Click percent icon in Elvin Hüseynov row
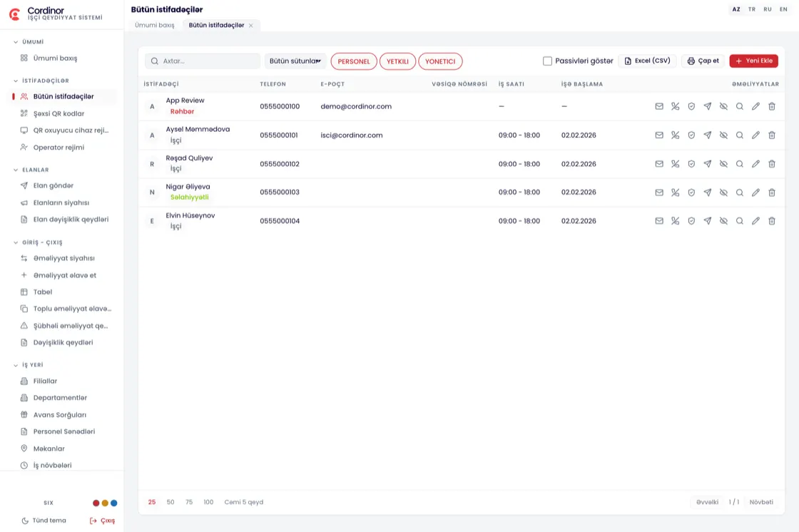The height and width of the screenshot is (532, 799). click(x=675, y=220)
